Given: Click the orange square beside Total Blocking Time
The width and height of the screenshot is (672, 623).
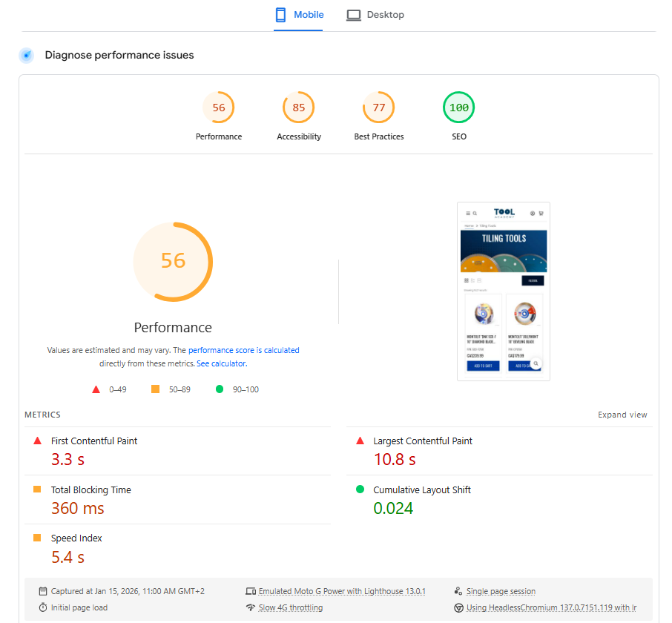Looking at the screenshot, I should point(37,489).
